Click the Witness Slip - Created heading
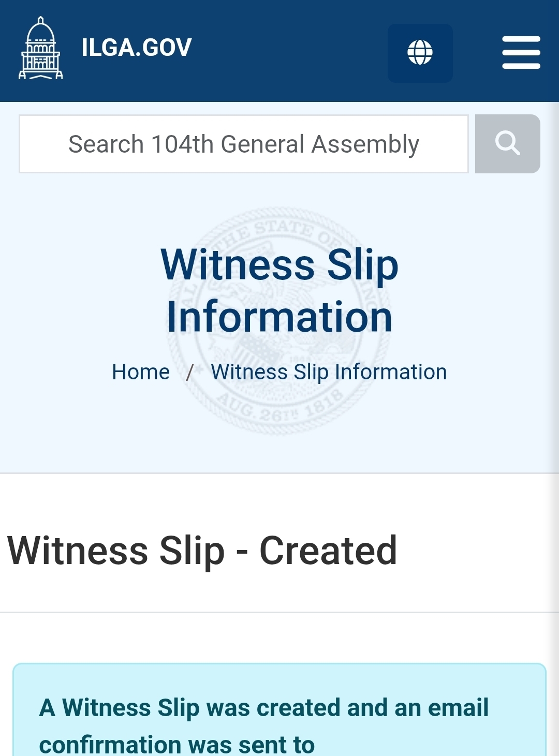 pyautogui.click(x=202, y=551)
